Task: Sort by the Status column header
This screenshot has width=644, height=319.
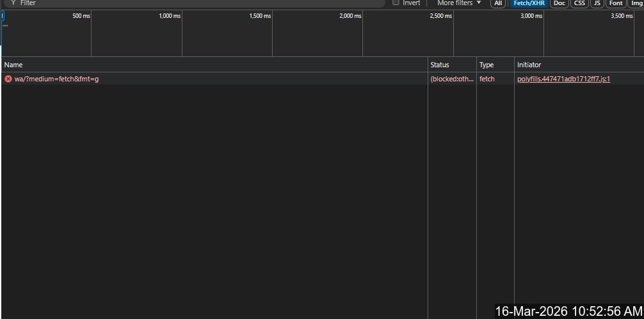Action: pyautogui.click(x=440, y=65)
